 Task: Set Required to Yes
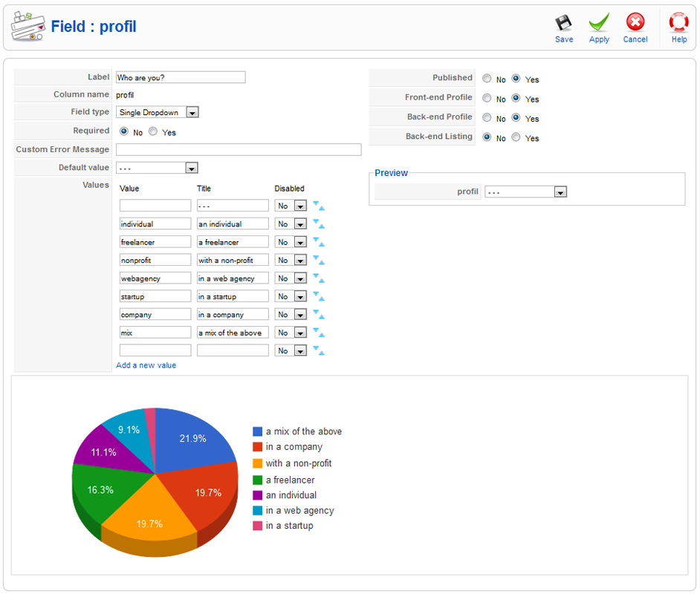pos(153,132)
